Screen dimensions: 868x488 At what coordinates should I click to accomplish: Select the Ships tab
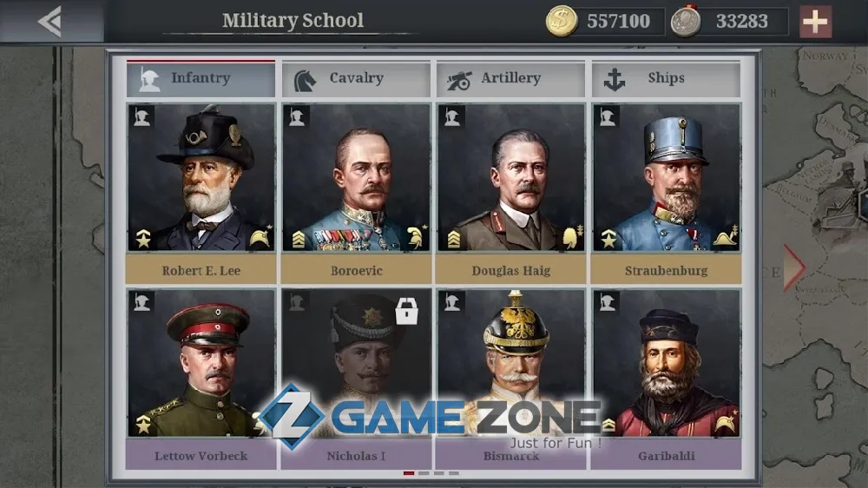coord(666,79)
